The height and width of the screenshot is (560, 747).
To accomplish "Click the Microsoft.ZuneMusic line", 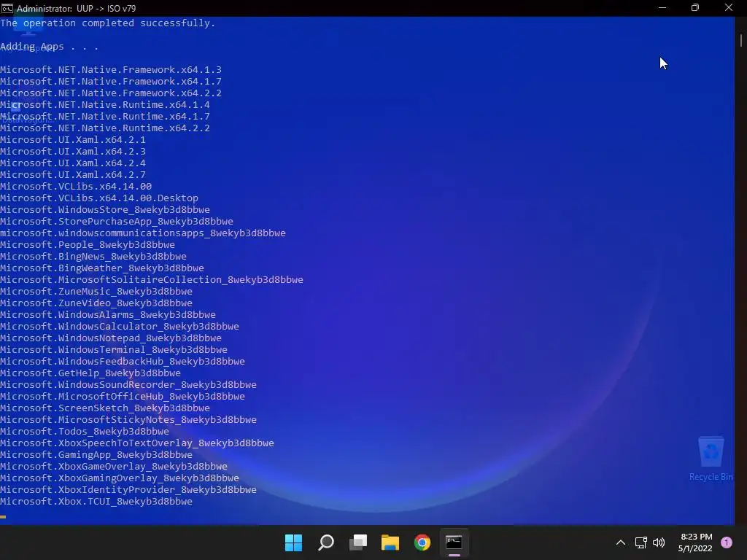I will point(96,292).
